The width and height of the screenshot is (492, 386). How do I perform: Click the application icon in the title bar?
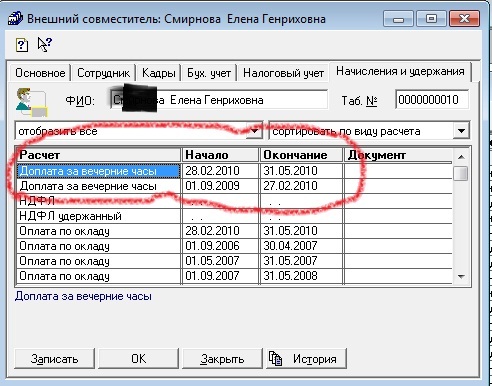click(15, 18)
